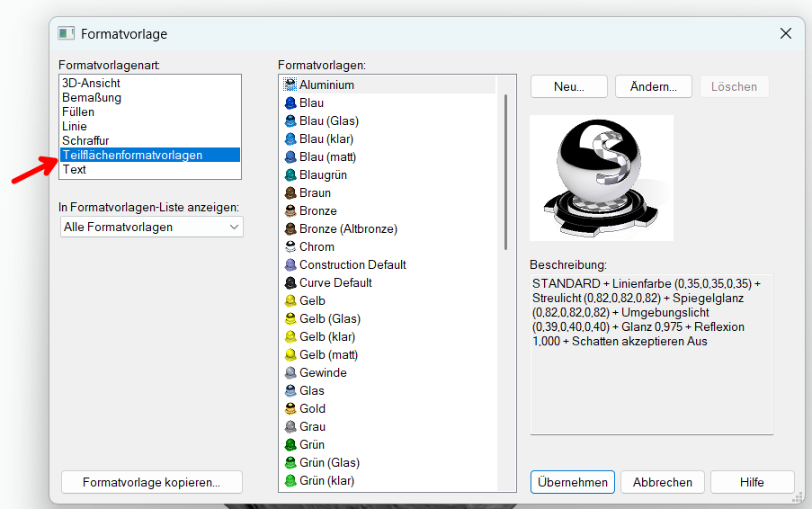
Task: Open the Alle Formatvorlagen dropdown
Action: [152, 227]
